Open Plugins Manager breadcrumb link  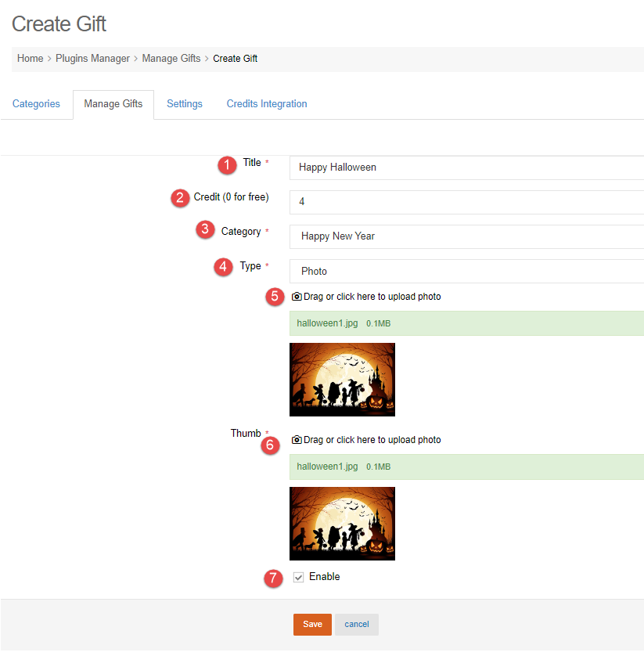pyautogui.click(x=92, y=59)
